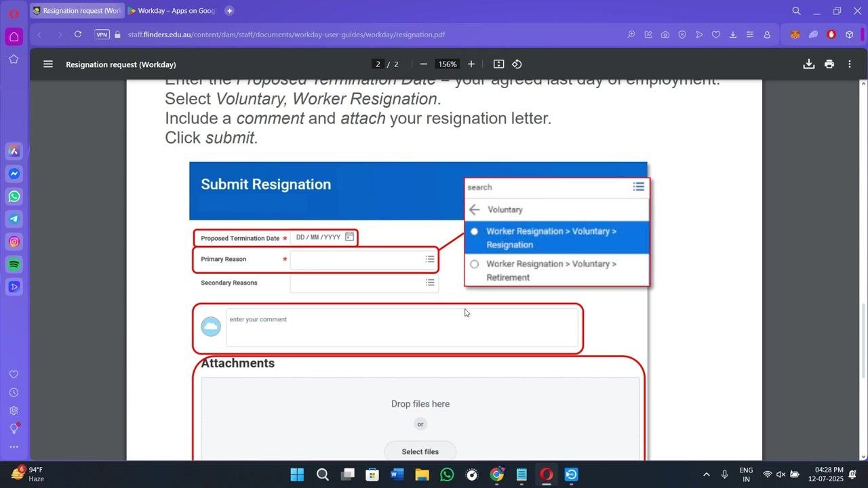This screenshot has height=488, width=868.
Task: Open Aria AI in Opera sidebar
Action: [x=14, y=150]
